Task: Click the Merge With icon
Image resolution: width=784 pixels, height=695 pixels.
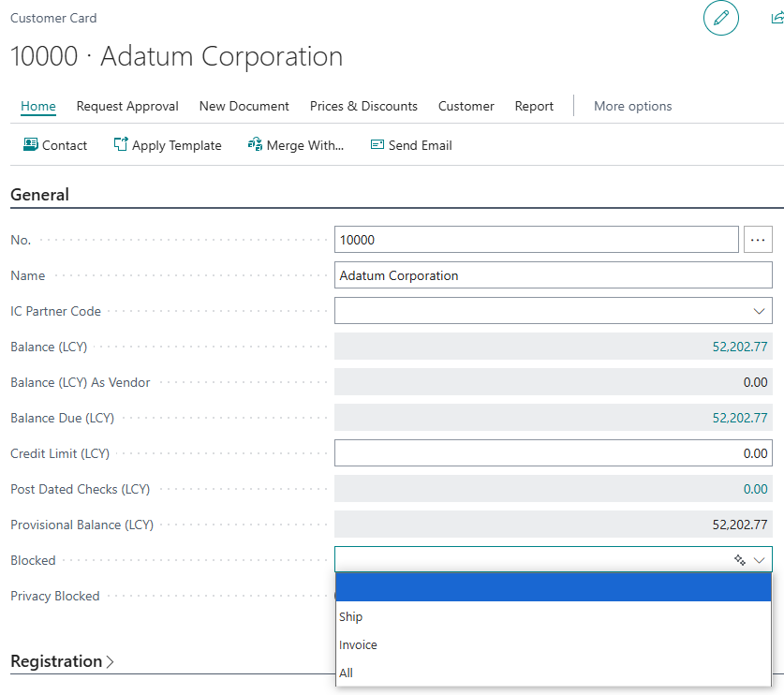Action: (255, 144)
